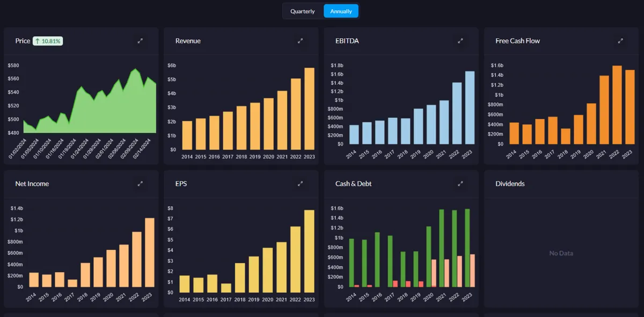This screenshot has height=317, width=644.
Task: Click the 2023 Net Income bar
Action: click(150, 253)
